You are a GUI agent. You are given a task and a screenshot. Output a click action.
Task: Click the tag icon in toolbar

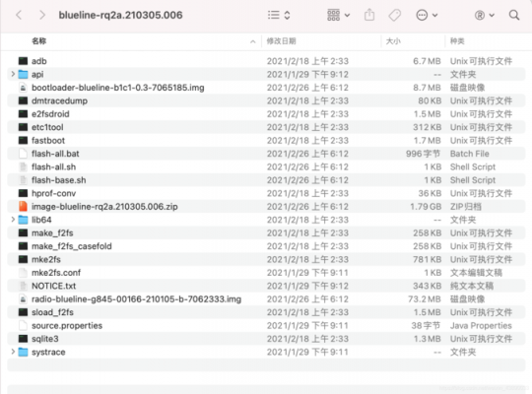pyautogui.click(x=395, y=15)
